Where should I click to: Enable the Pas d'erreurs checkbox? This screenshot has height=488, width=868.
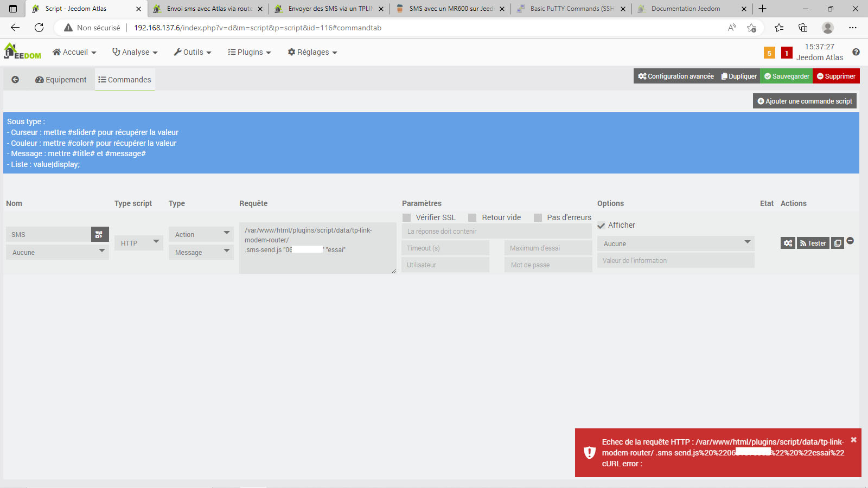(x=538, y=217)
